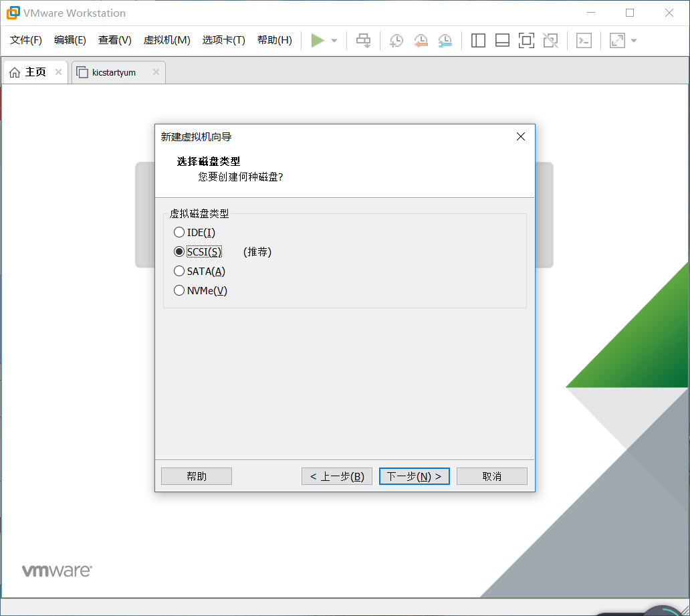Click the 虚拟磁盘类型 group label

(199, 213)
